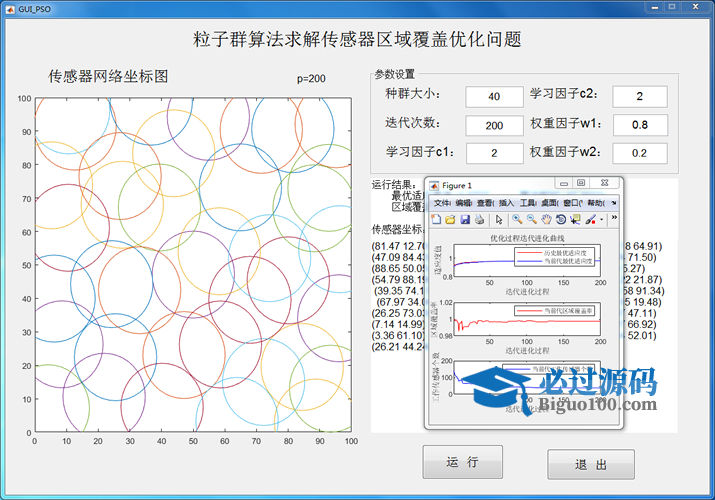The width and height of the screenshot is (715, 500).
Task: Click the 当前代区域覆盖率 legend entry
Action: (x=568, y=311)
